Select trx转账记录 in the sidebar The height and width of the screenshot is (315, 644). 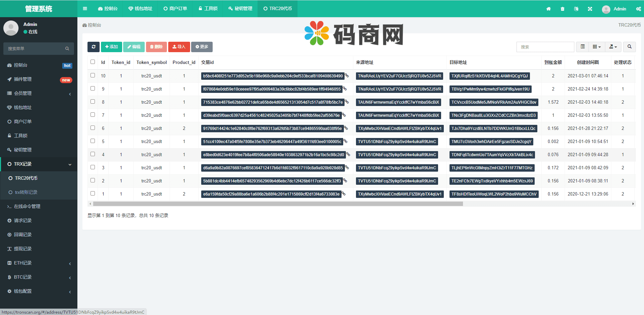point(26,192)
